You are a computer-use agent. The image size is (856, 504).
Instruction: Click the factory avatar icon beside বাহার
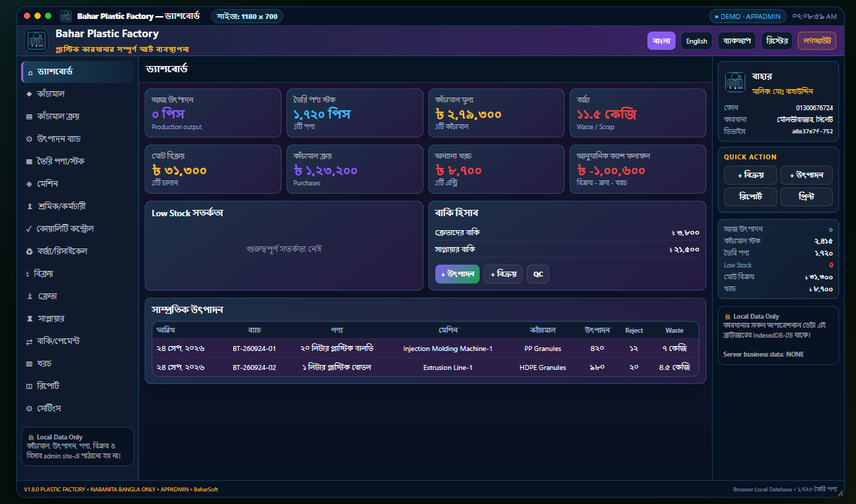pyautogui.click(x=735, y=82)
